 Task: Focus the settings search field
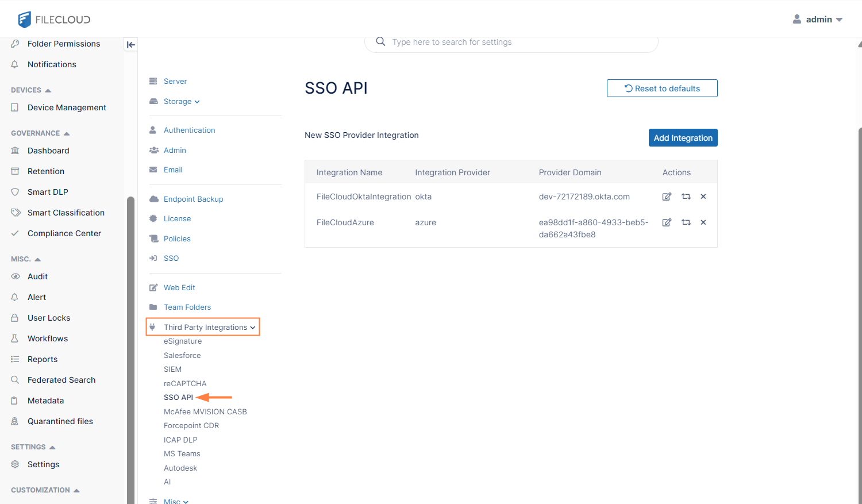(x=517, y=43)
